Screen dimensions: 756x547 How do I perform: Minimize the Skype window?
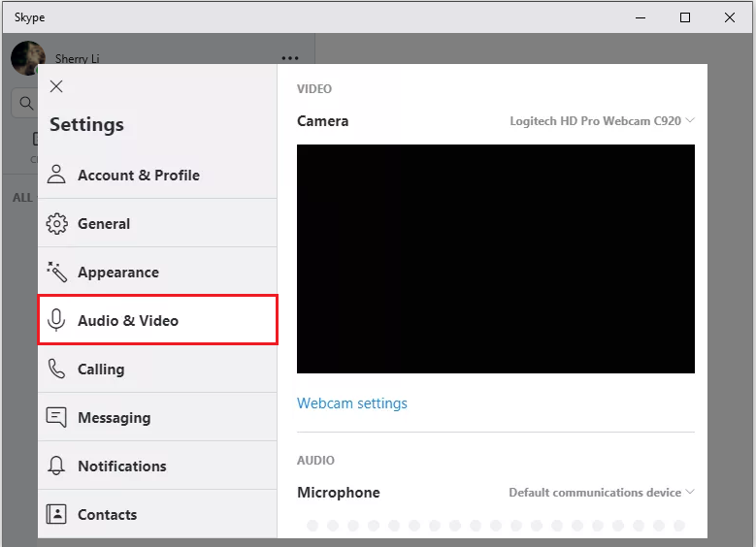[x=641, y=17]
